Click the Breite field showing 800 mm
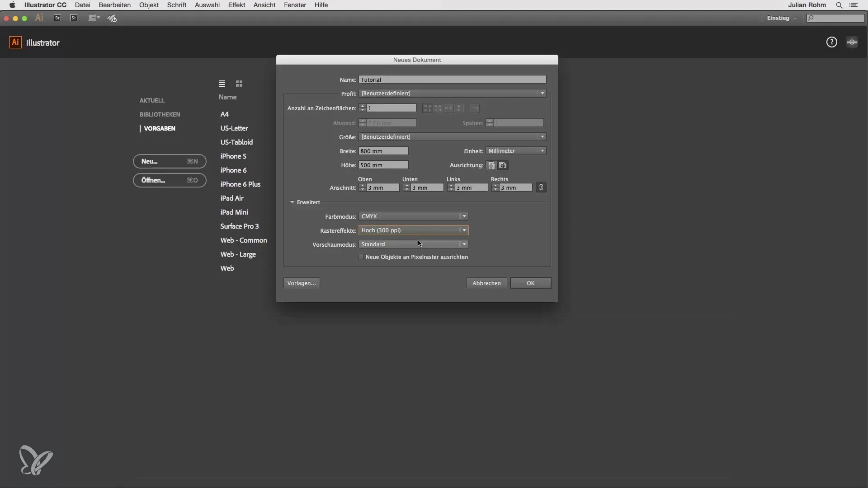 383,151
